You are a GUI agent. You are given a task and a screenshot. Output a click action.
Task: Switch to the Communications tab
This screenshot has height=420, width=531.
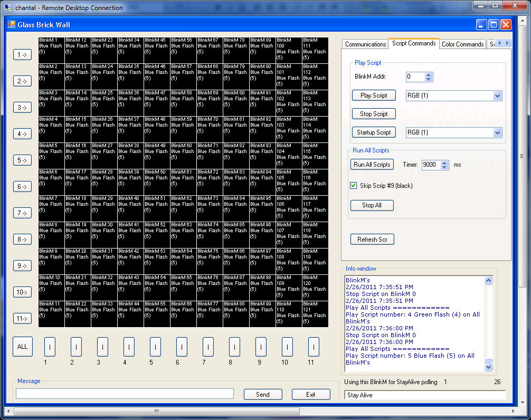coord(365,44)
